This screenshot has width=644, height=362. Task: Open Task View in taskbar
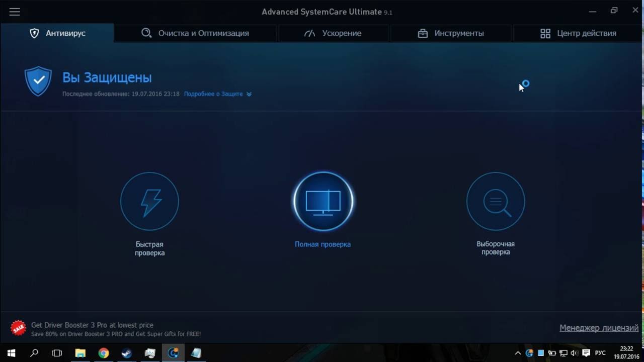[x=57, y=353]
